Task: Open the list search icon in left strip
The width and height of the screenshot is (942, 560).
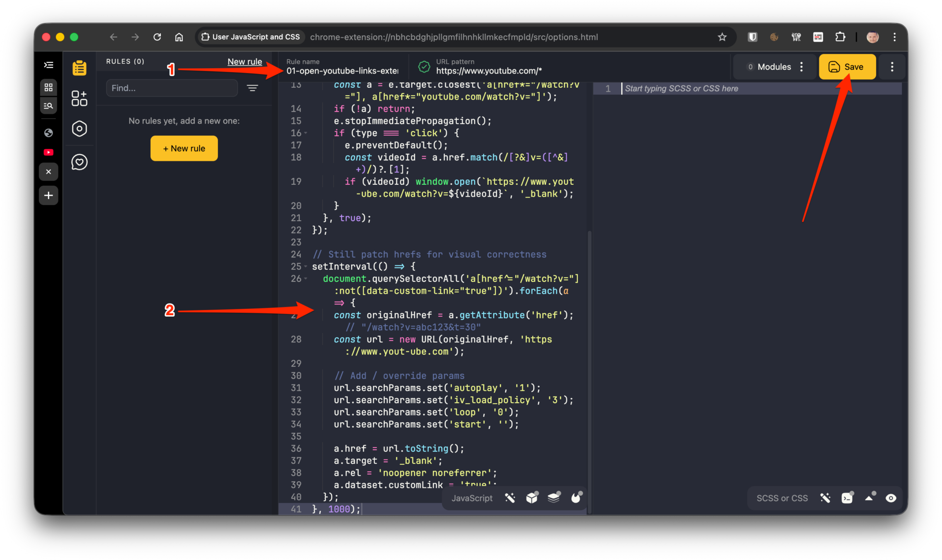Action: [49, 105]
